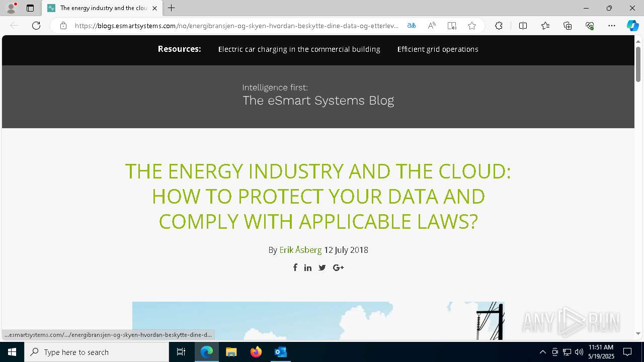The image size is (644, 362).
Task: Start Read aloud icon
Action: coord(432,26)
